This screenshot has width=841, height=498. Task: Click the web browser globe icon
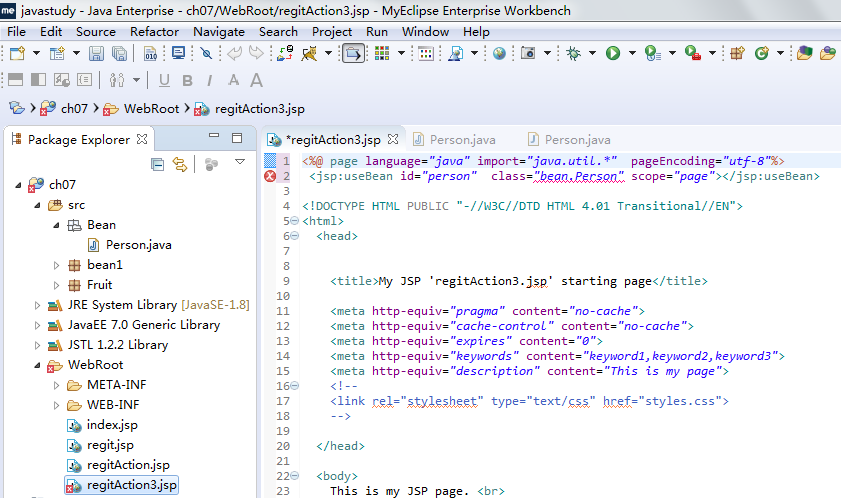pyautogui.click(x=499, y=53)
